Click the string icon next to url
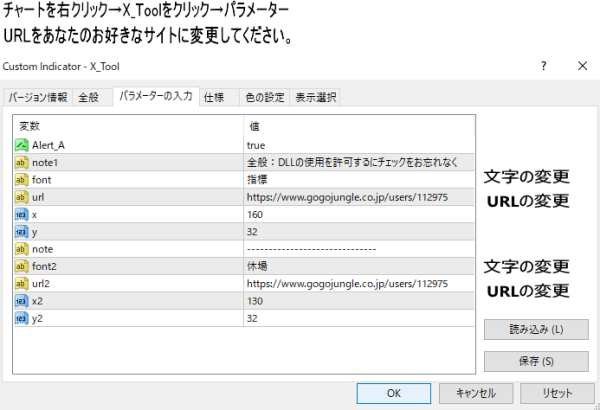 coord(22,197)
